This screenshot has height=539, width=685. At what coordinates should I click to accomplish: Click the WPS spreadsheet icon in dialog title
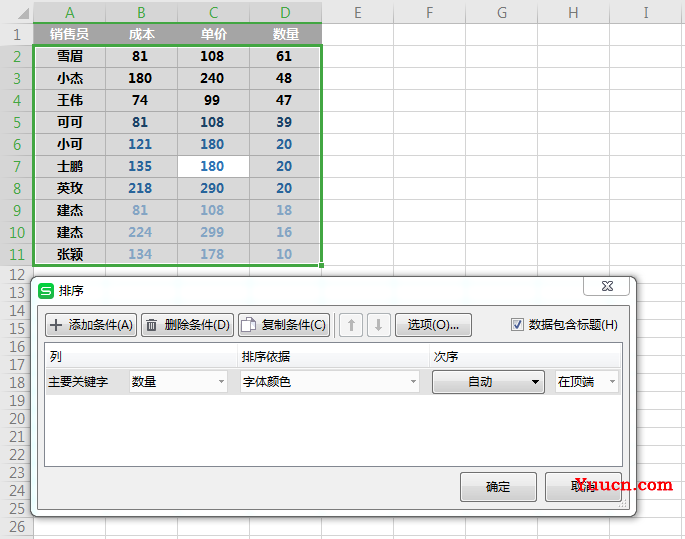coord(46,291)
